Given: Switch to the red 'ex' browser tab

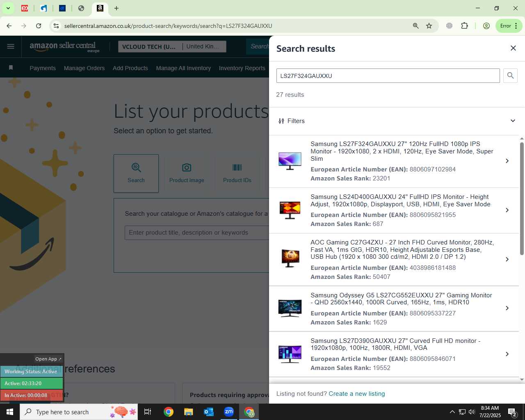Looking at the screenshot, I should [25, 8].
